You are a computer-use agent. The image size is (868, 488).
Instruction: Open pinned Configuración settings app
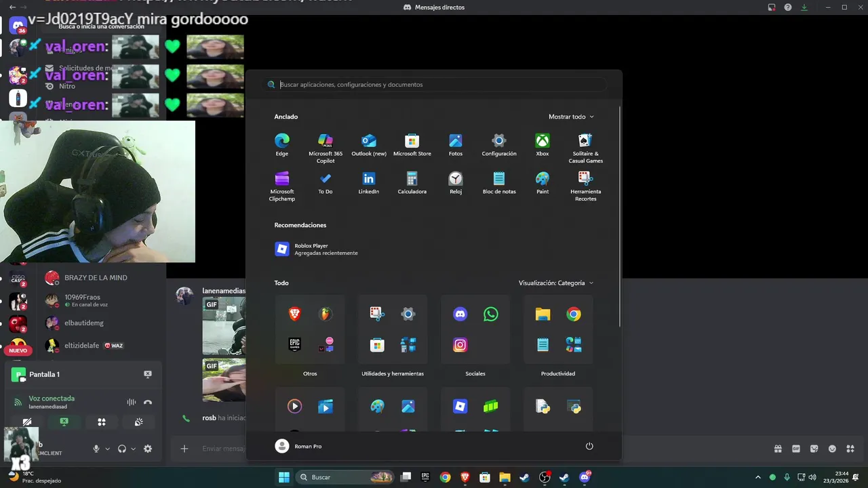click(x=499, y=144)
